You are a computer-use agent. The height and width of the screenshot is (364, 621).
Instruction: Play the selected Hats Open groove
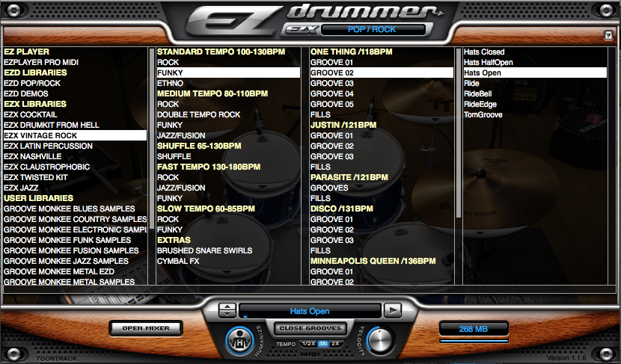coord(393,311)
